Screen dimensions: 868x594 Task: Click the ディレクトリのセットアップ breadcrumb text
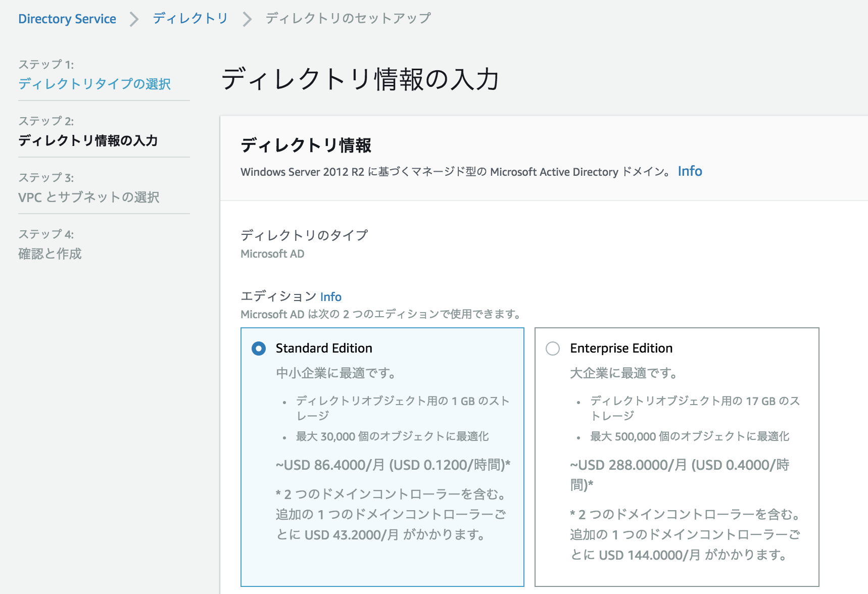pos(348,18)
